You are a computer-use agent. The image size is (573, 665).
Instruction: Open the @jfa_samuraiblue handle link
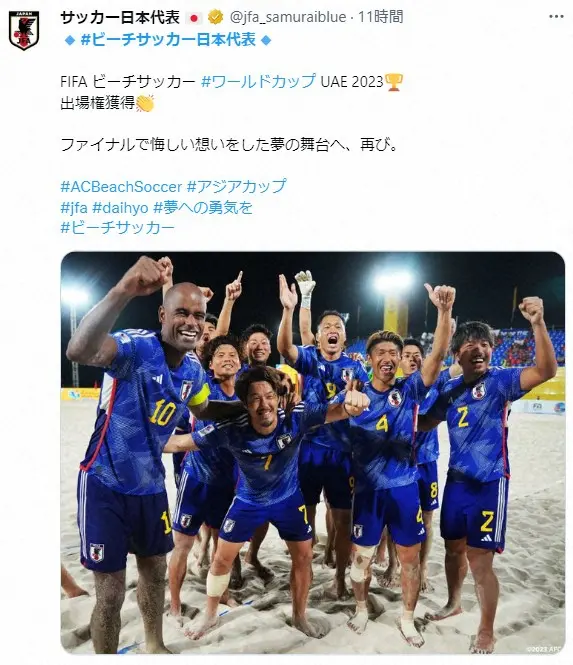tap(288, 17)
